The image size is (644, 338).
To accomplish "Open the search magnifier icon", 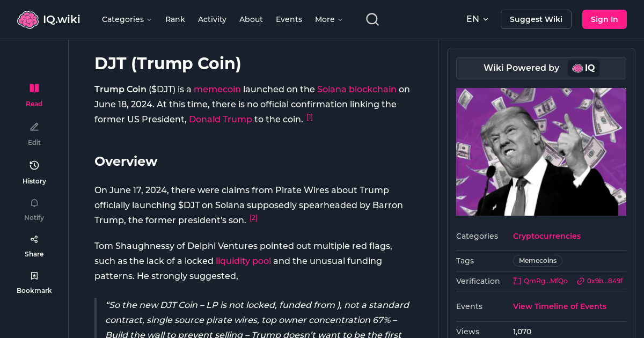I will click(372, 19).
